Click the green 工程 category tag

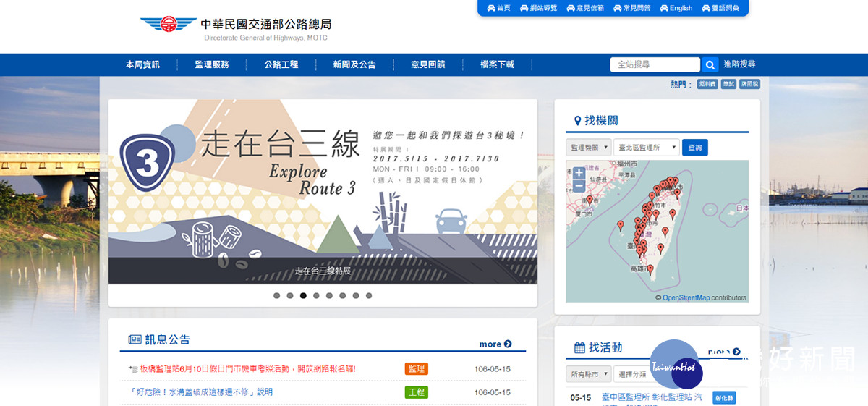(417, 392)
